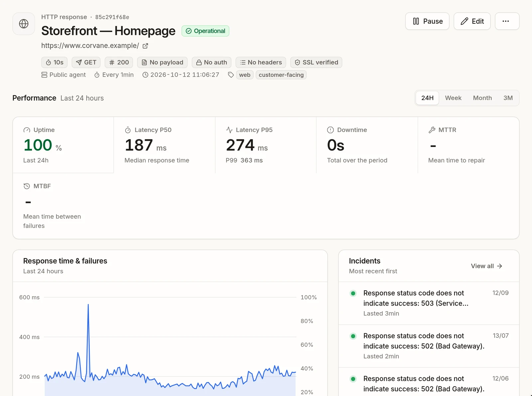Screen dimensions: 532x396
Task: Switch to the Week performance tab
Action: coord(453,98)
